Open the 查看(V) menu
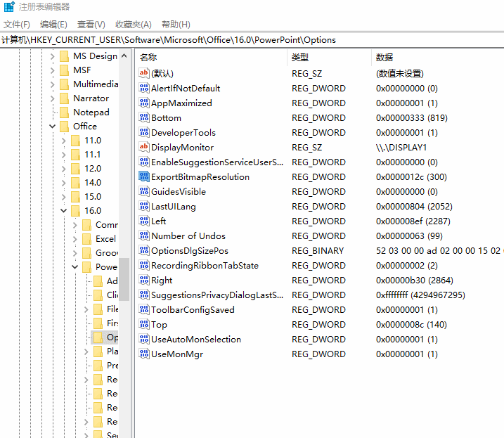The image size is (504, 438). point(91,25)
